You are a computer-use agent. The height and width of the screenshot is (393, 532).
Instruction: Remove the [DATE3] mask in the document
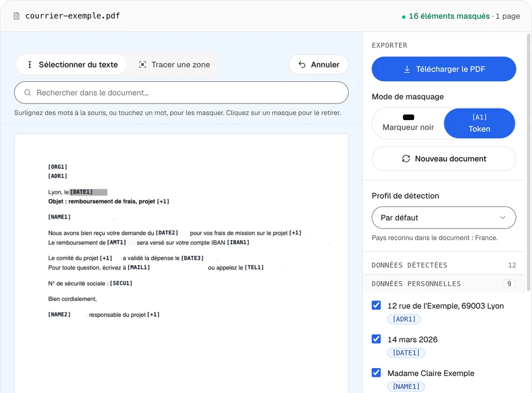pyautogui.click(x=192, y=258)
